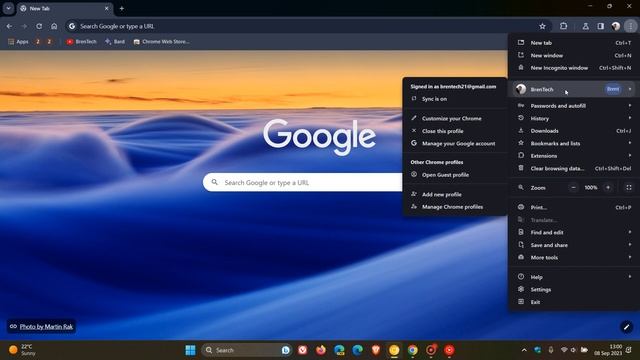Open Downloads from Chrome menu

pyautogui.click(x=574, y=131)
